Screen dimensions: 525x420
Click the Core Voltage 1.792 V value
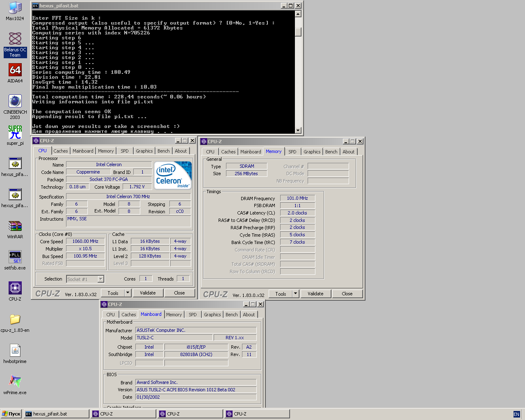point(137,187)
